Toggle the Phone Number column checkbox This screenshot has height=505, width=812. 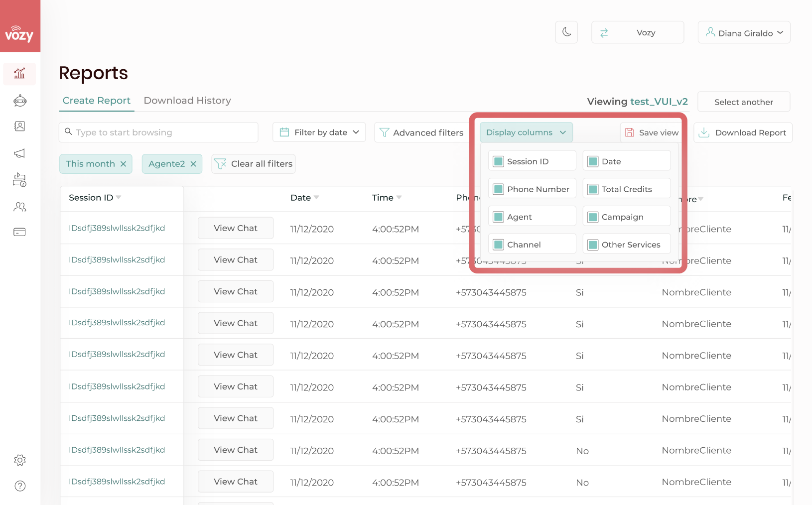(x=498, y=189)
